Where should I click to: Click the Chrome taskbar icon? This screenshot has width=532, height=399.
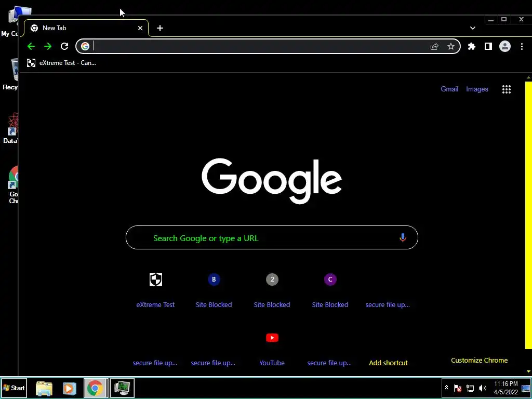[x=96, y=388]
